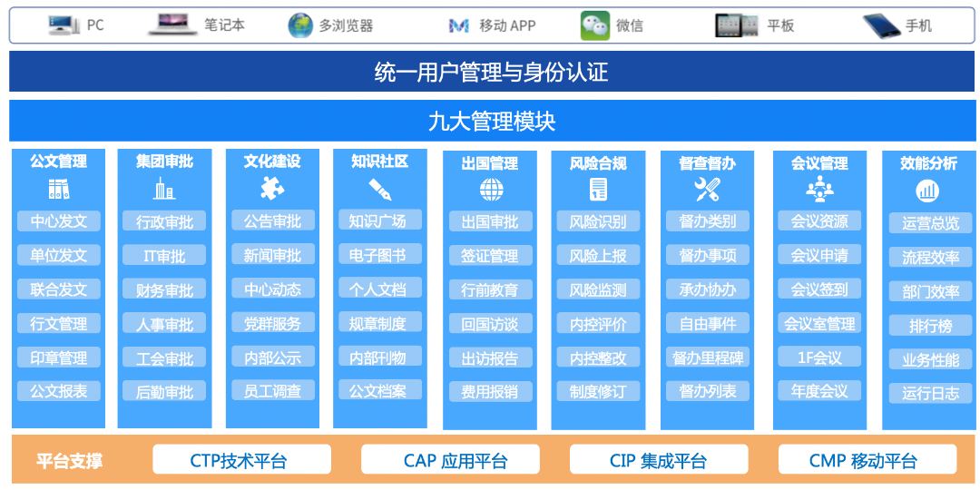980x490 pixels.
Task: Click the 多浏览器 globe icon
Action: coord(300,25)
